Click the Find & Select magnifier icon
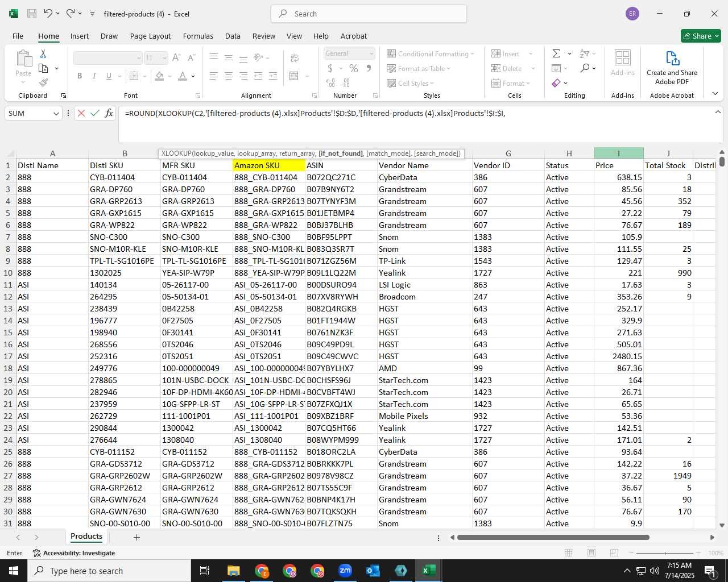Image resolution: width=728 pixels, height=582 pixels. point(585,68)
